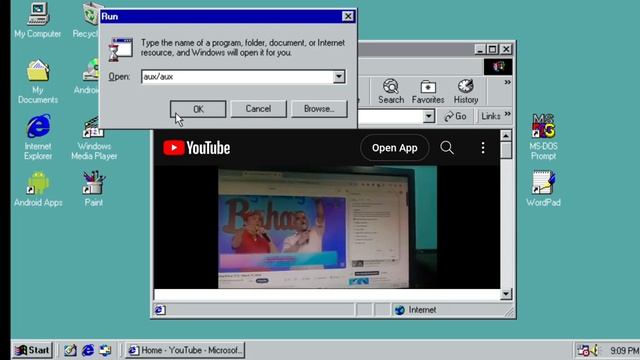The height and width of the screenshot is (360, 640).
Task: Click Links label in browser toolbar
Action: click(x=491, y=116)
